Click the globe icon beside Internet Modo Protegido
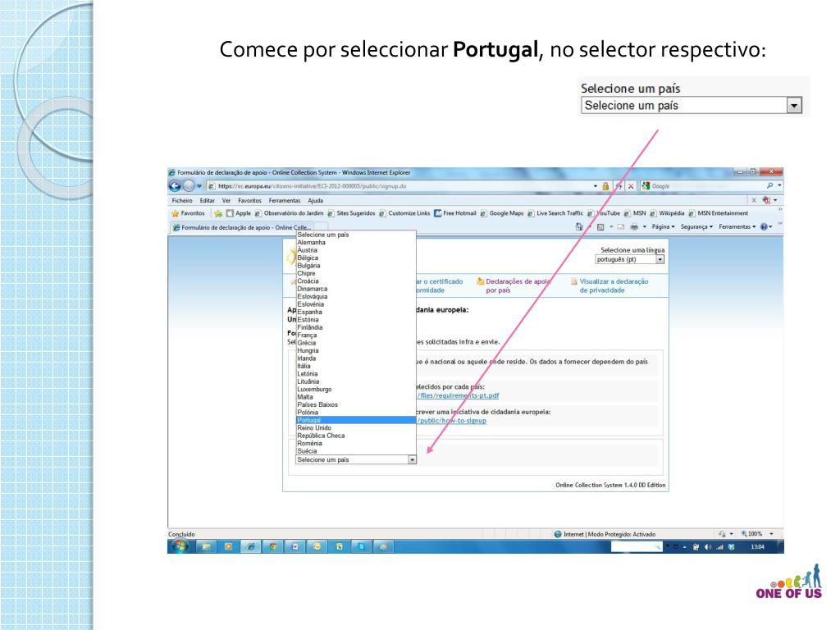 coord(558,534)
